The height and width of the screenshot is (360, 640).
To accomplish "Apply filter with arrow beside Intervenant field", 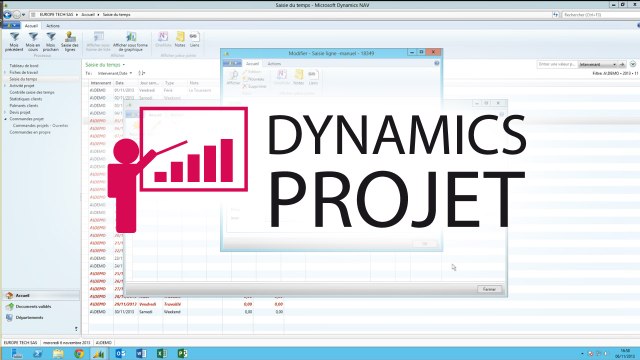I will [622, 64].
